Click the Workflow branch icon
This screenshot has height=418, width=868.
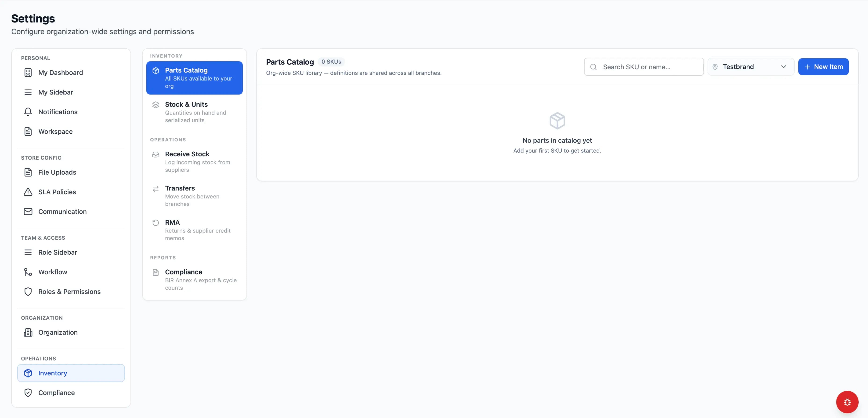coord(28,272)
